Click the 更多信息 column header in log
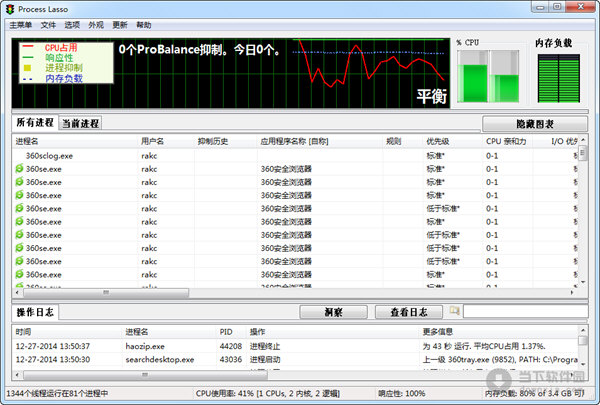The image size is (600, 405). [x=499, y=332]
